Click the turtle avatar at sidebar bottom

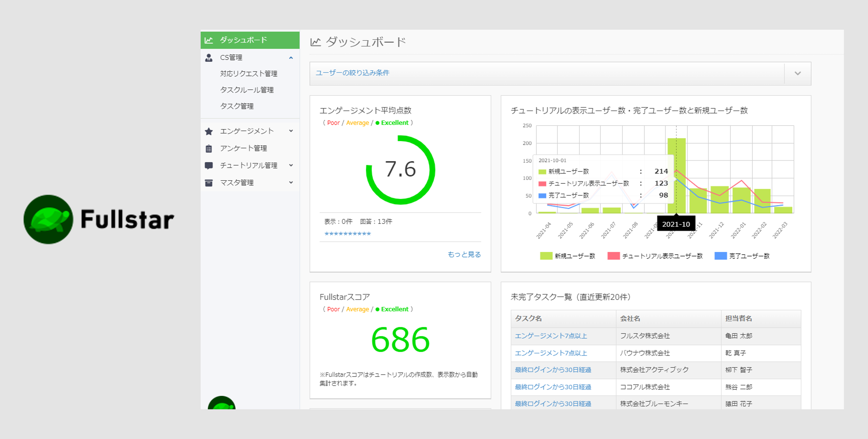coord(221,404)
